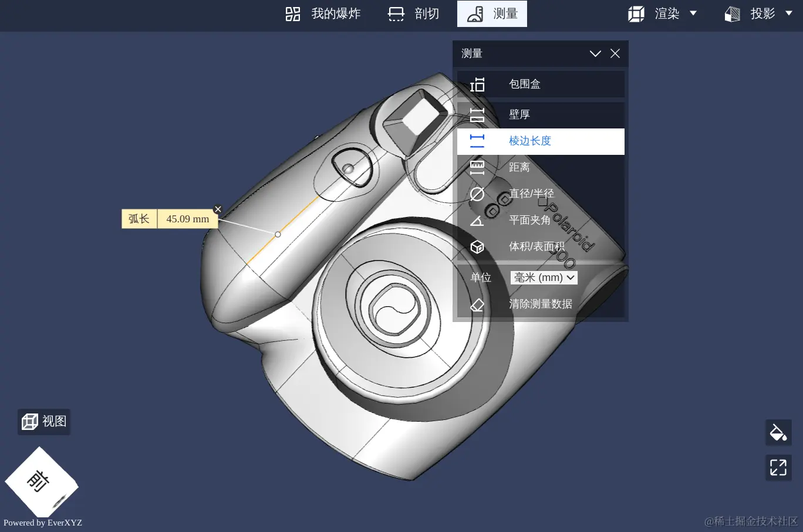Viewport: 803px width, 532px height.
Task: Click the 剖切 section plane icon
Action: (396, 13)
